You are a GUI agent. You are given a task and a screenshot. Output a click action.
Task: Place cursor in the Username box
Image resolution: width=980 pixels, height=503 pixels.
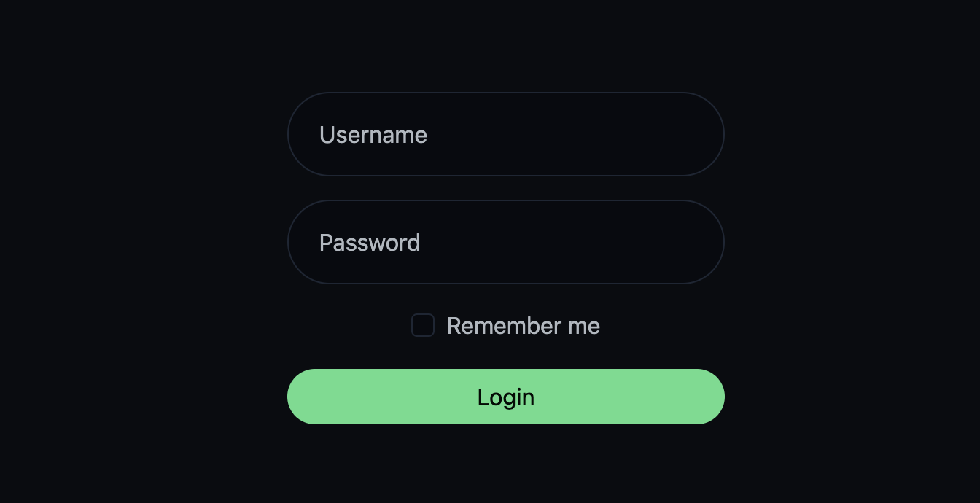point(506,134)
